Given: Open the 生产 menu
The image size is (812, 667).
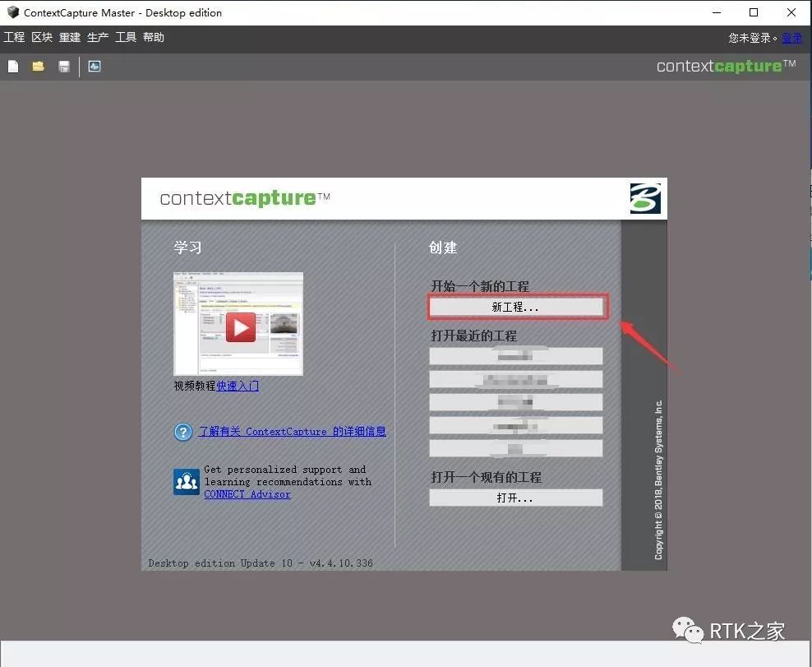Looking at the screenshot, I should [x=98, y=37].
